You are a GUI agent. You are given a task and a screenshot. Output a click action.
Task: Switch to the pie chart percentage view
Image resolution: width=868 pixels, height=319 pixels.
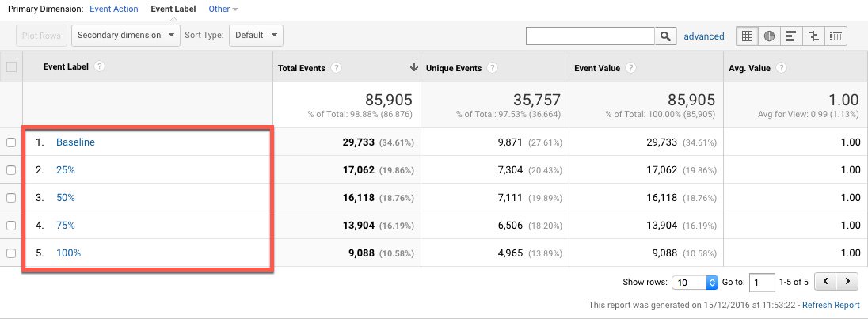tap(769, 36)
